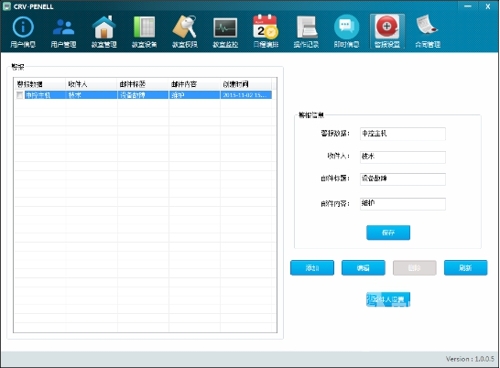
Task: Click the 2015 creation time cell
Action: pos(246,95)
